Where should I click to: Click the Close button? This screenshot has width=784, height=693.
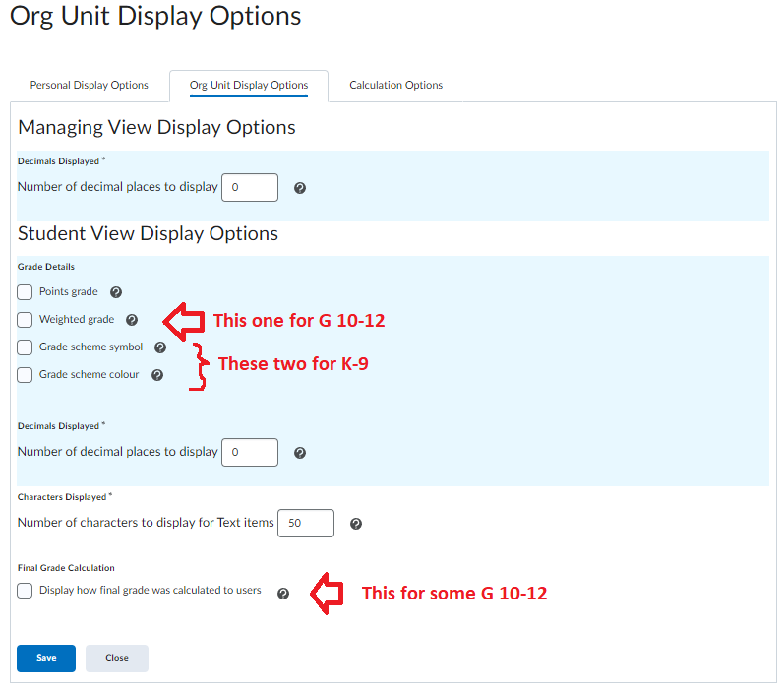[x=117, y=658]
